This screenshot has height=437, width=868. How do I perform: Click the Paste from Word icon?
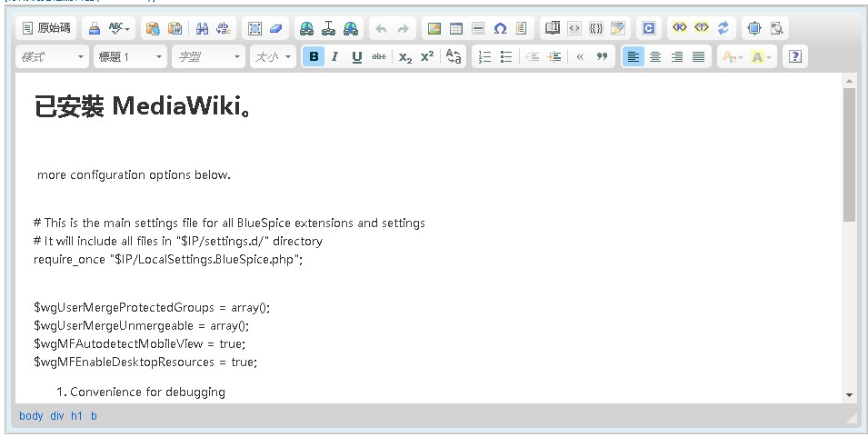[175, 28]
